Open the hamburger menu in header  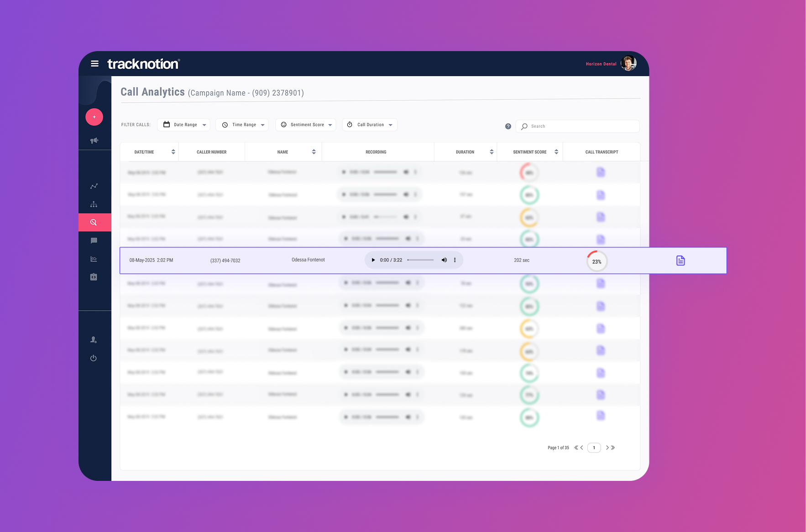(94, 64)
